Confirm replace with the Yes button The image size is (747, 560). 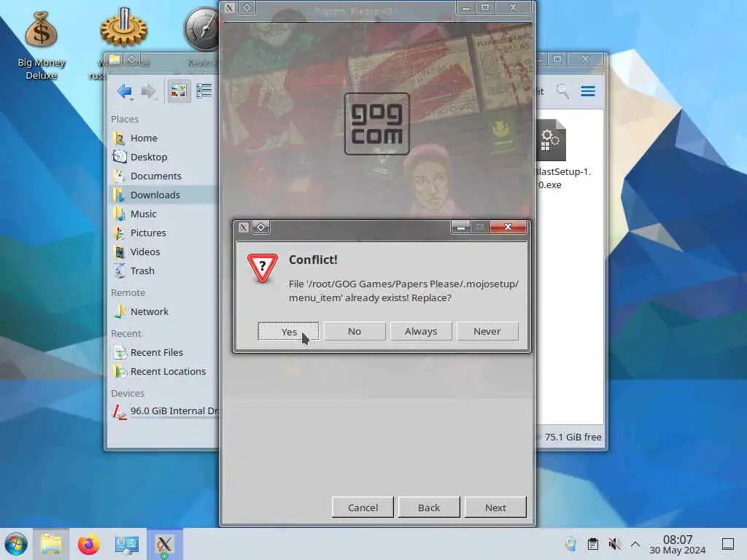(288, 332)
